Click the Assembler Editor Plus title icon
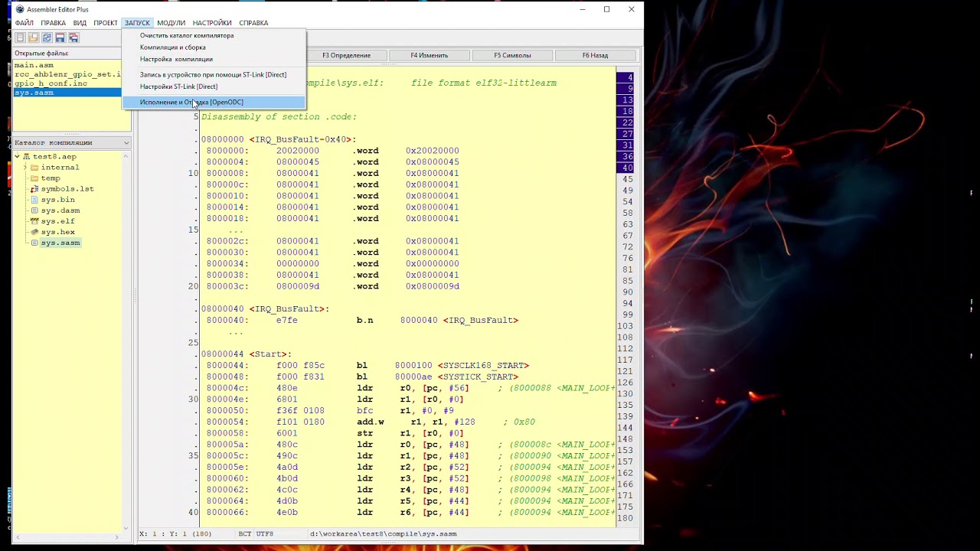This screenshot has height=551, width=980. coord(20,9)
